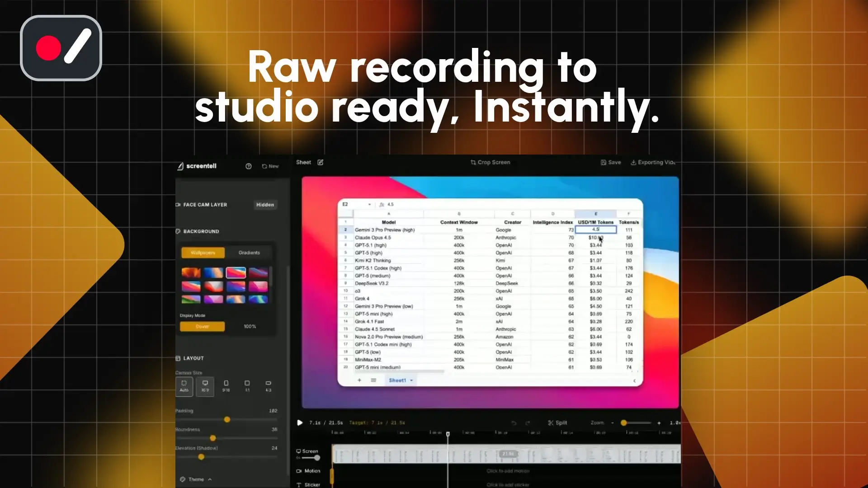The width and height of the screenshot is (868, 488).
Task: Open the Sheet1 tab dropdown arrow
Action: point(411,380)
